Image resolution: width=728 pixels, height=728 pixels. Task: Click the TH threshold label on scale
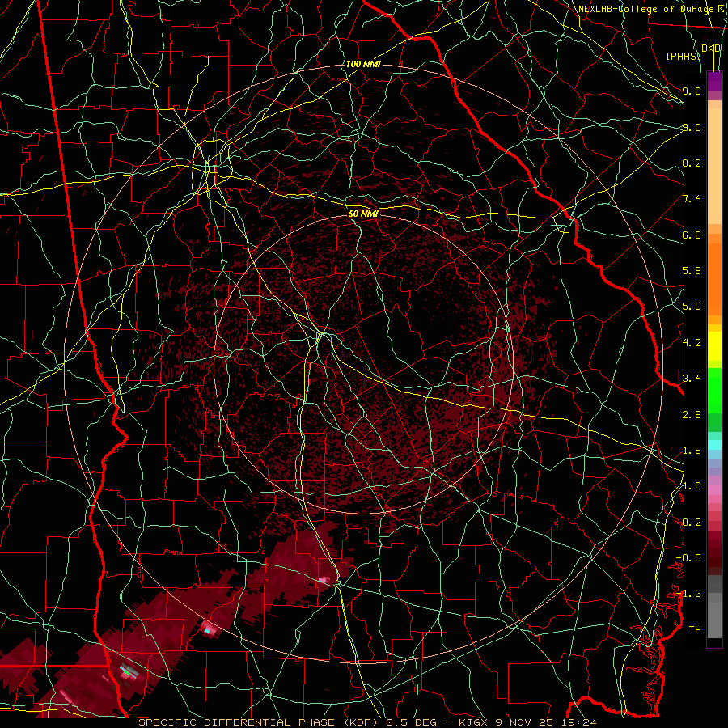coord(695,630)
